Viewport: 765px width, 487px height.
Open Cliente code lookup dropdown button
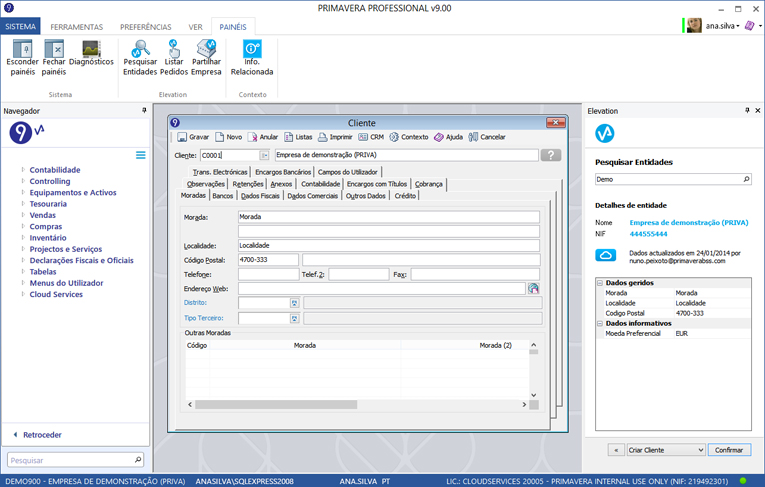(x=264, y=155)
